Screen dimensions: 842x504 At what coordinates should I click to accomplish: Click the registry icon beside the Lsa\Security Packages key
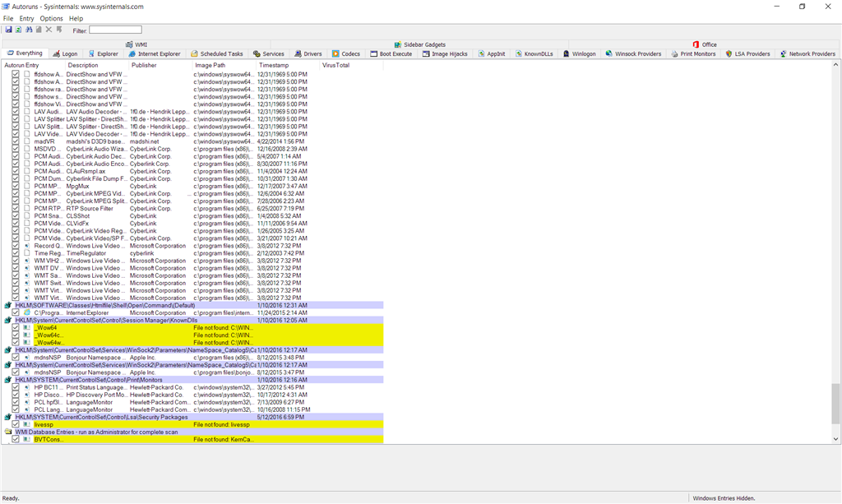[x=8, y=417]
